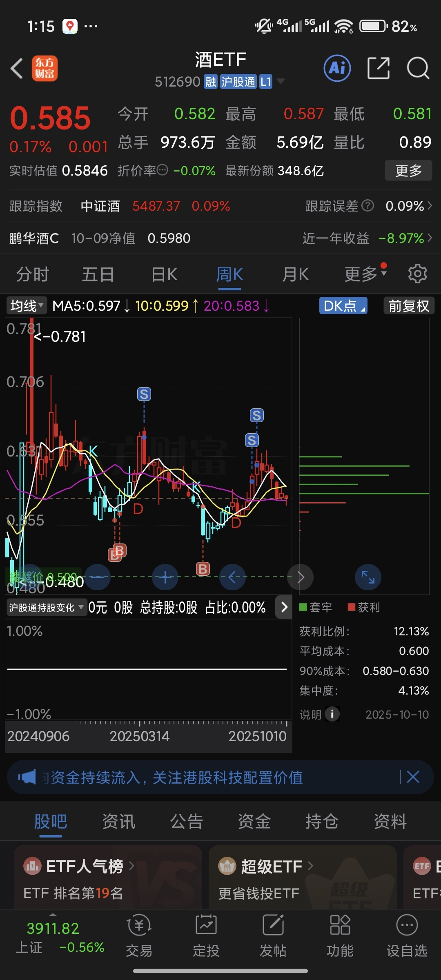Open the 前复权 adjustment selector
The height and width of the screenshot is (980, 441).
pyautogui.click(x=409, y=305)
